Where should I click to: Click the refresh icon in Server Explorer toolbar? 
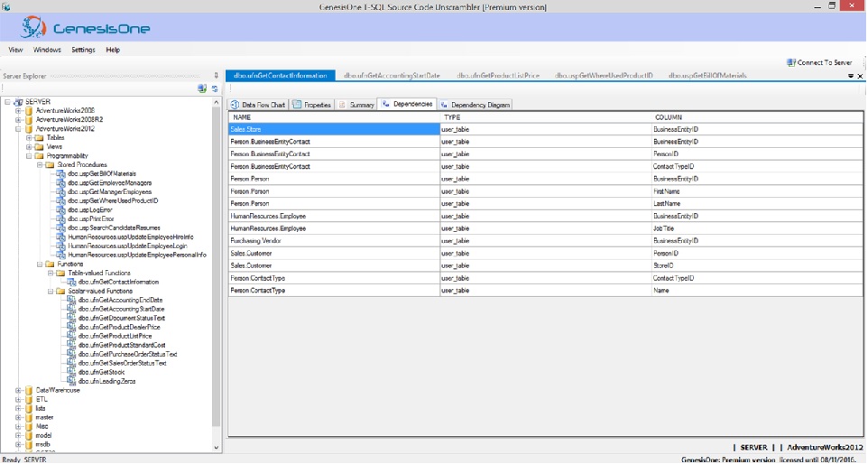[x=215, y=88]
